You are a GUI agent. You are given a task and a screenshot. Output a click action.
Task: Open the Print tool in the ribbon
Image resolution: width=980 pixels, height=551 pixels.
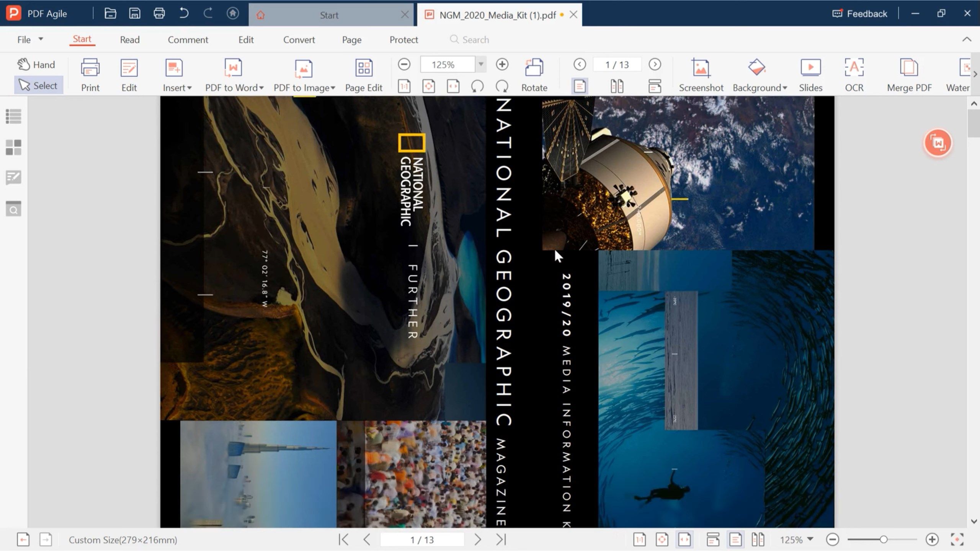[90, 75]
